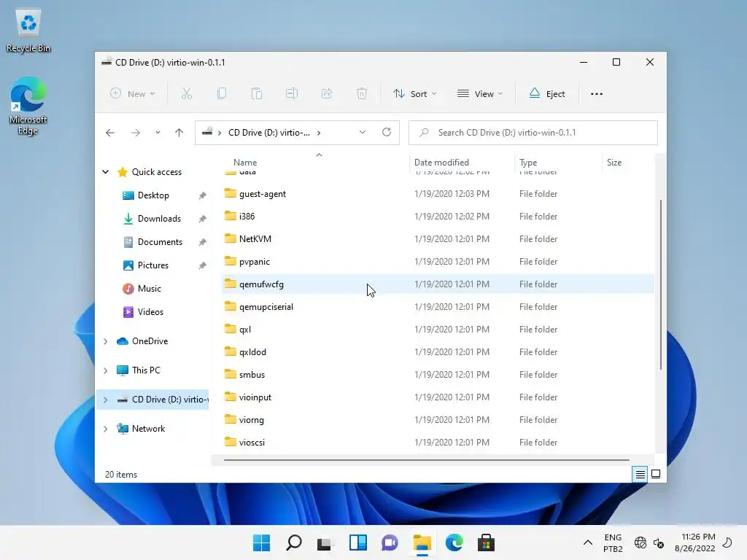Click the Share icon in toolbar
747x560 pixels.
(x=327, y=94)
